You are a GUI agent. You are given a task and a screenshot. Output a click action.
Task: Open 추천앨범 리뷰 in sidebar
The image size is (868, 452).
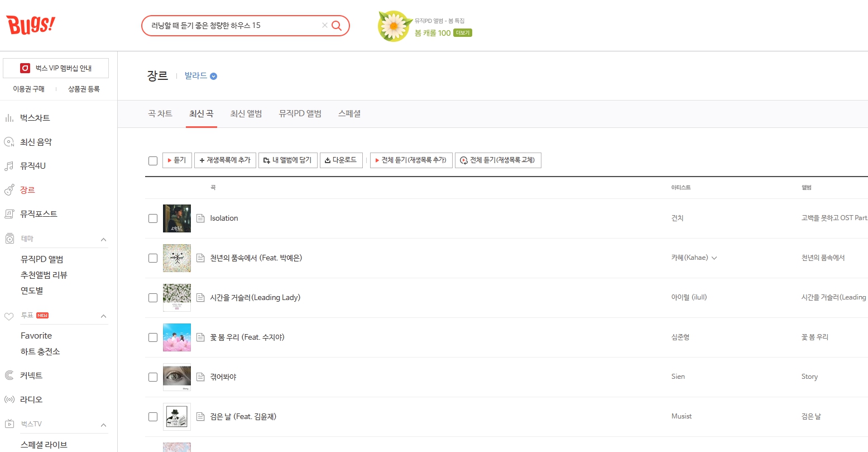44,275
